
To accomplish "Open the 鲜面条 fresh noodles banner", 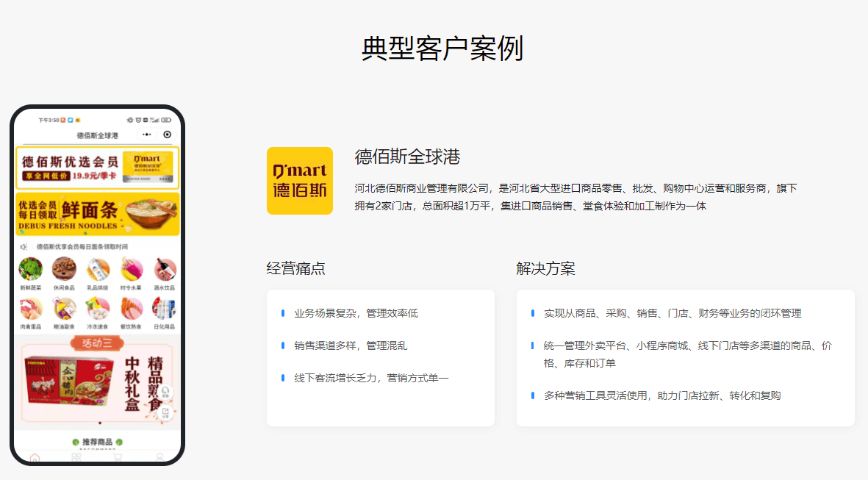I will pyautogui.click(x=98, y=214).
